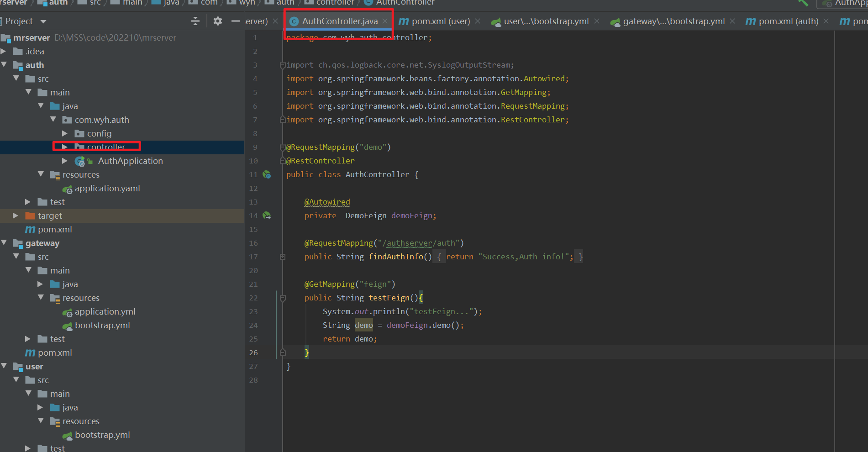The width and height of the screenshot is (868, 452).
Task: Hide the Project tool window
Action: tap(236, 21)
